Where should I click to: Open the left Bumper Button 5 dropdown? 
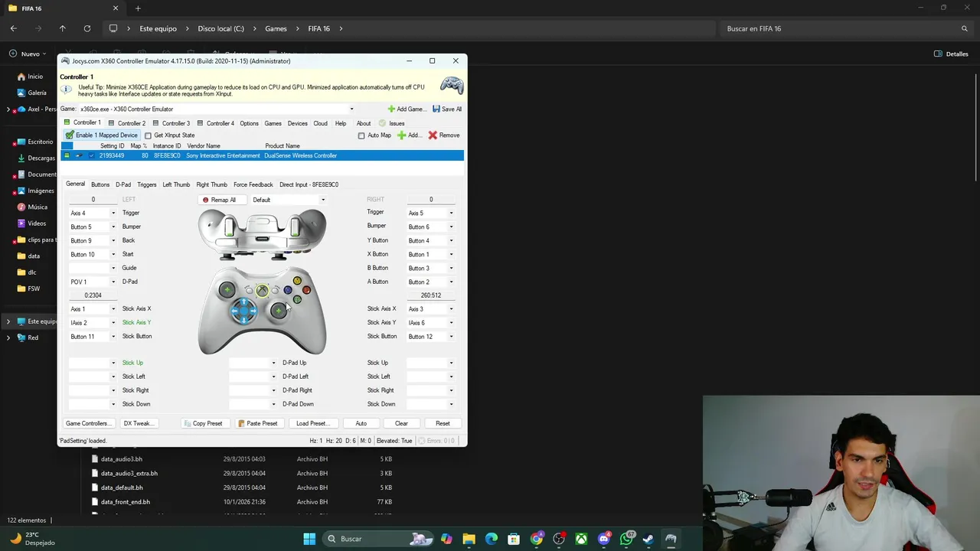pos(113,227)
